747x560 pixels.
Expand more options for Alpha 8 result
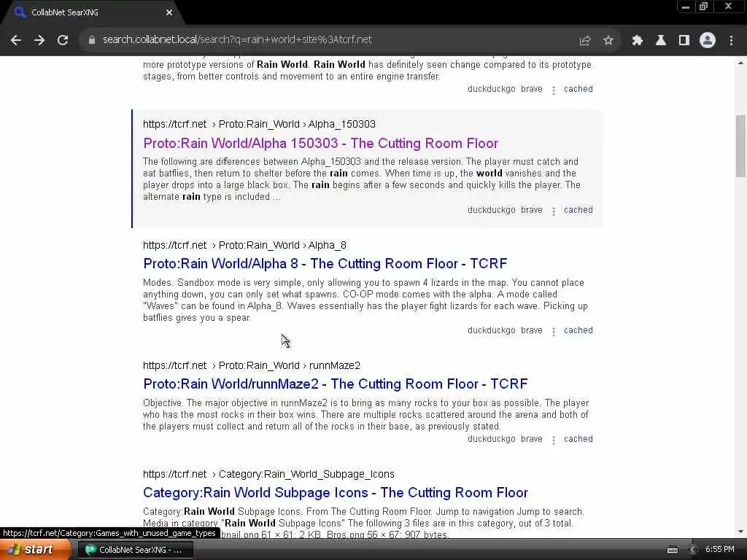coord(553,332)
